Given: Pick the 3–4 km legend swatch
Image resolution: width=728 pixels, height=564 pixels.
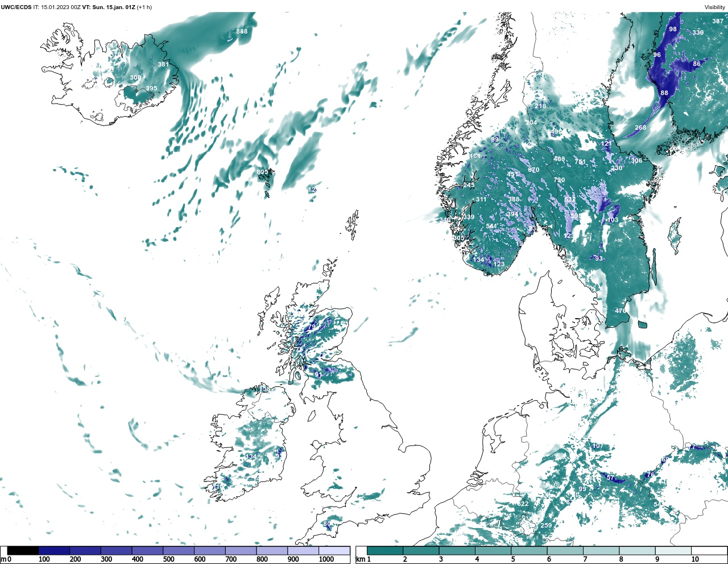Looking at the screenshot, I should coord(457,550).
